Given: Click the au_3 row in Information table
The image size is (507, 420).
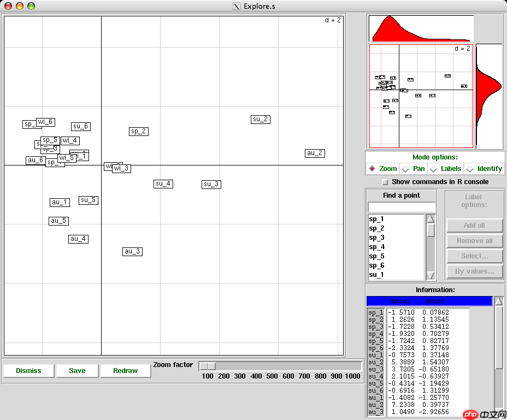Looking at the screenshot, I should tap(418, 412).
